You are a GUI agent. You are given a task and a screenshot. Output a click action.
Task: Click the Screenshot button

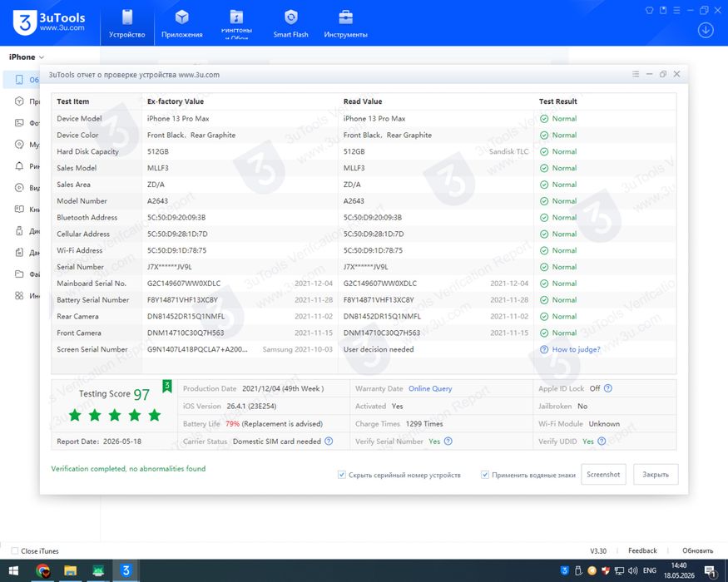point(603,474)
